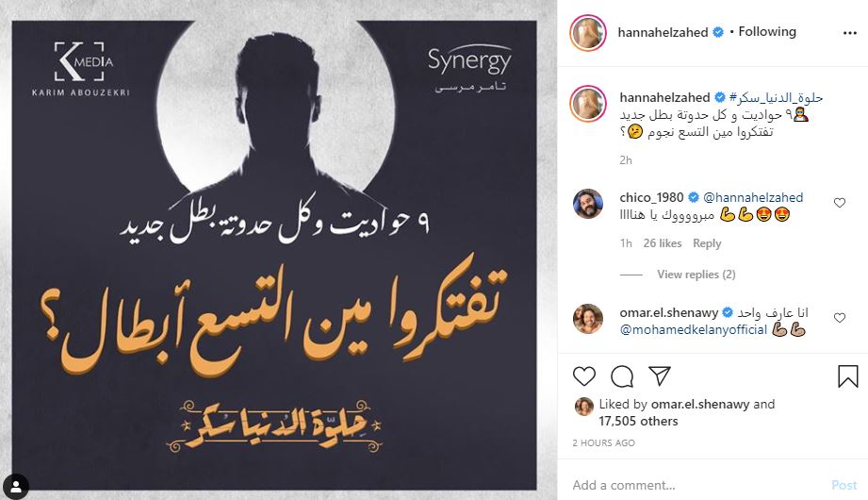The width and height of the screenshot is (868, 500).
Task: Like chico_1980's comment with heart
Action: 840,203
